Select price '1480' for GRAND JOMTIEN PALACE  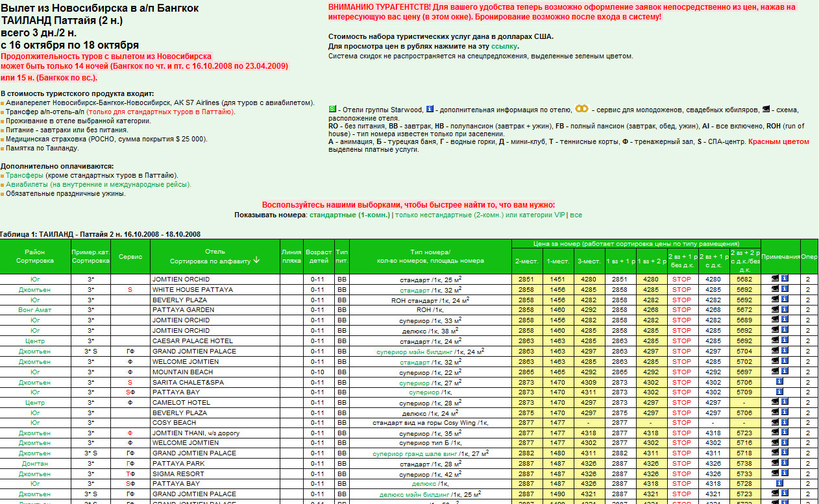(x=557, y=453)
